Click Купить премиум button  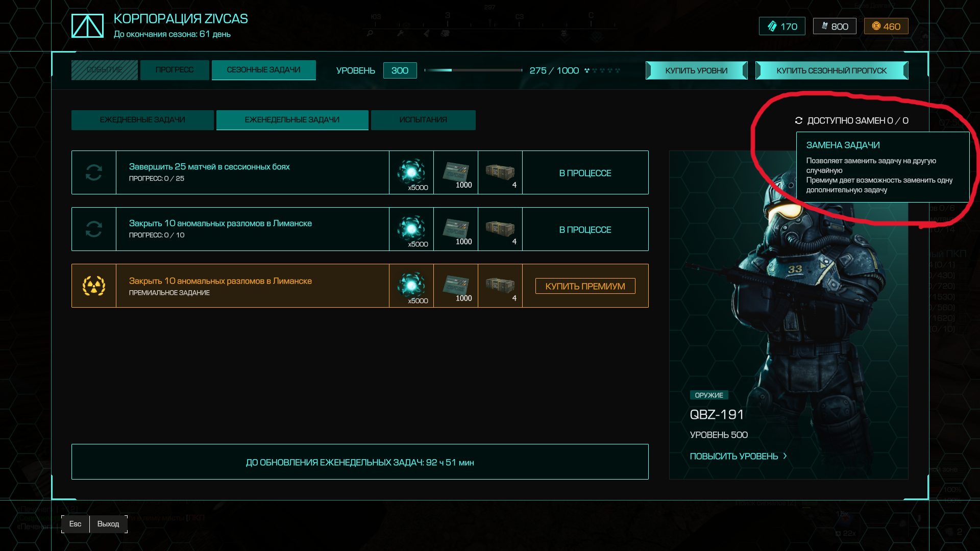(x=585, y=286)
